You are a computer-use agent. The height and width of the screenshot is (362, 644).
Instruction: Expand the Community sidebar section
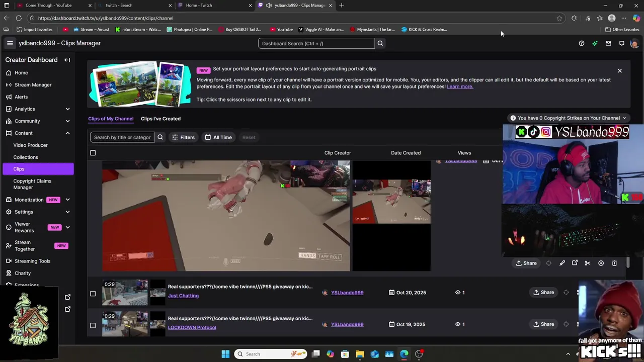click(x=67, y=121)
